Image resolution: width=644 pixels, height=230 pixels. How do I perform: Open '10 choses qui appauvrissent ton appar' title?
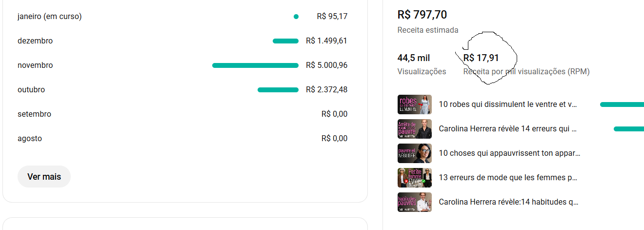pyautogui.click(x=509, y=153)
